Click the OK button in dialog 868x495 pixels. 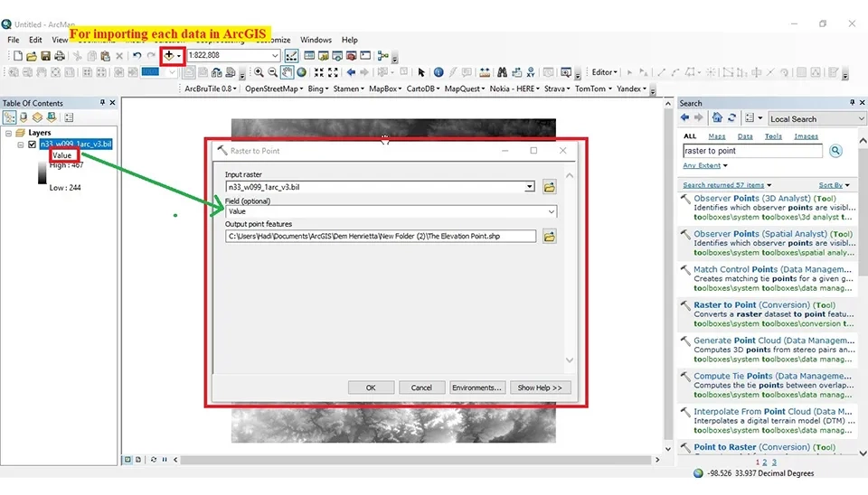(x=371, y=388)
